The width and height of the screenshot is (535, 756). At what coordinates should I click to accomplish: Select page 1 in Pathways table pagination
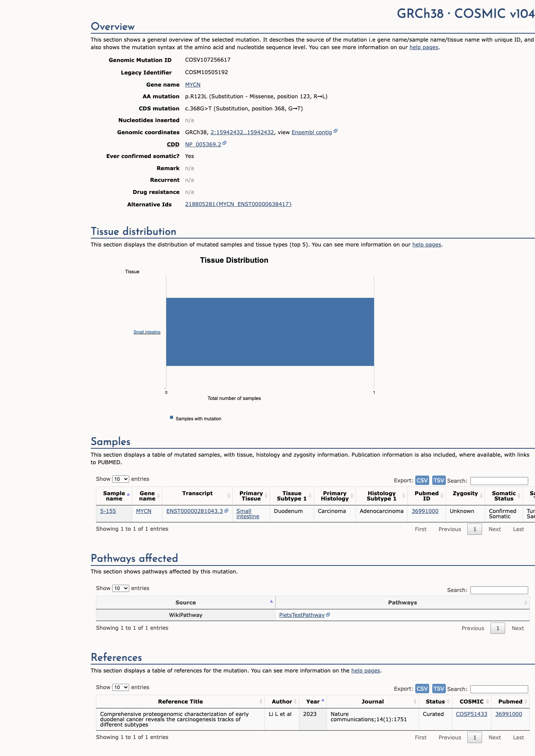(x=498, y=628)
